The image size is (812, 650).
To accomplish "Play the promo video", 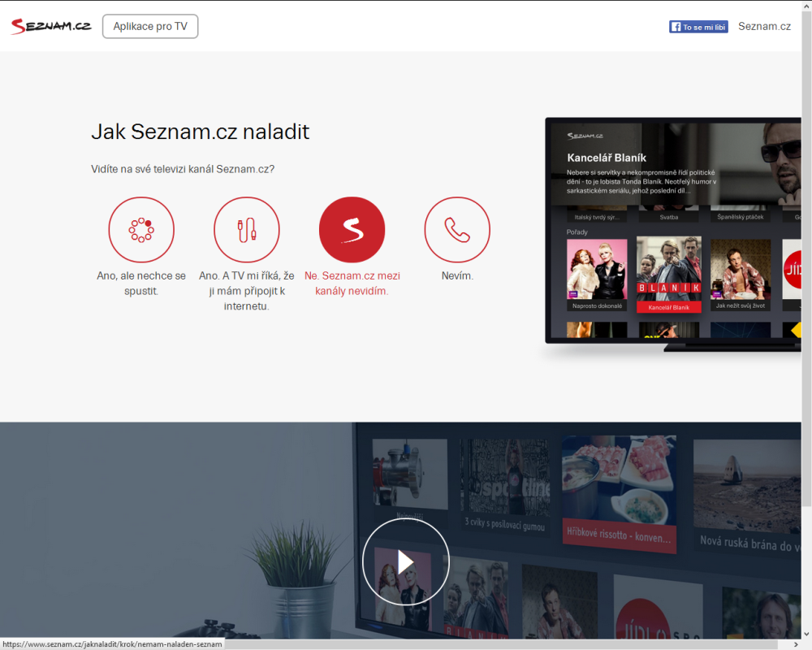I will (x=405, y=562).
